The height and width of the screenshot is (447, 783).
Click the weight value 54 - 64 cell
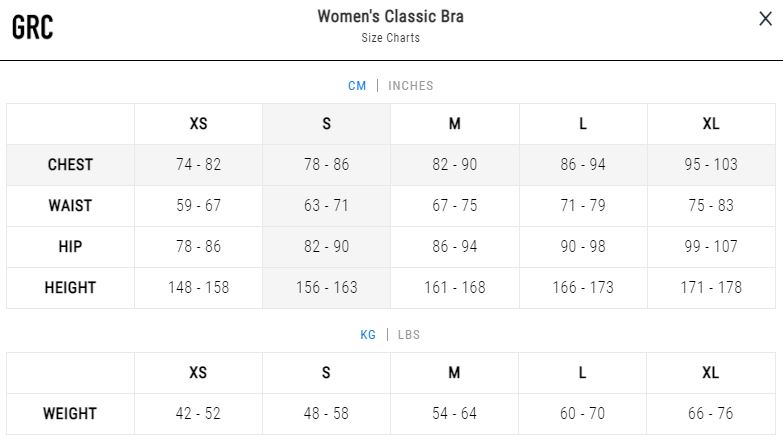[x=454, y=414]
